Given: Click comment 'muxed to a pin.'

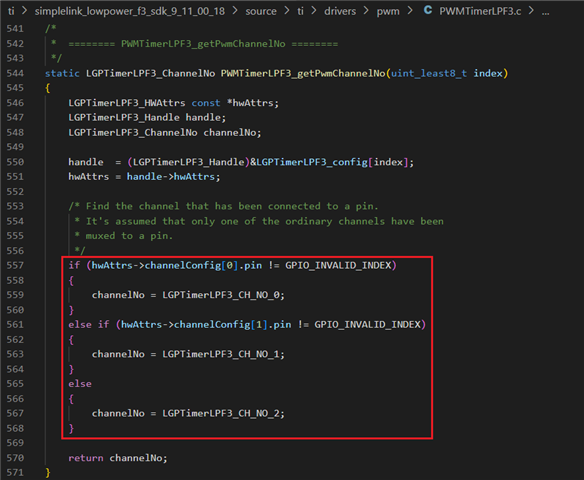Looking at the screenshot, I should click(x=129, y=236).
